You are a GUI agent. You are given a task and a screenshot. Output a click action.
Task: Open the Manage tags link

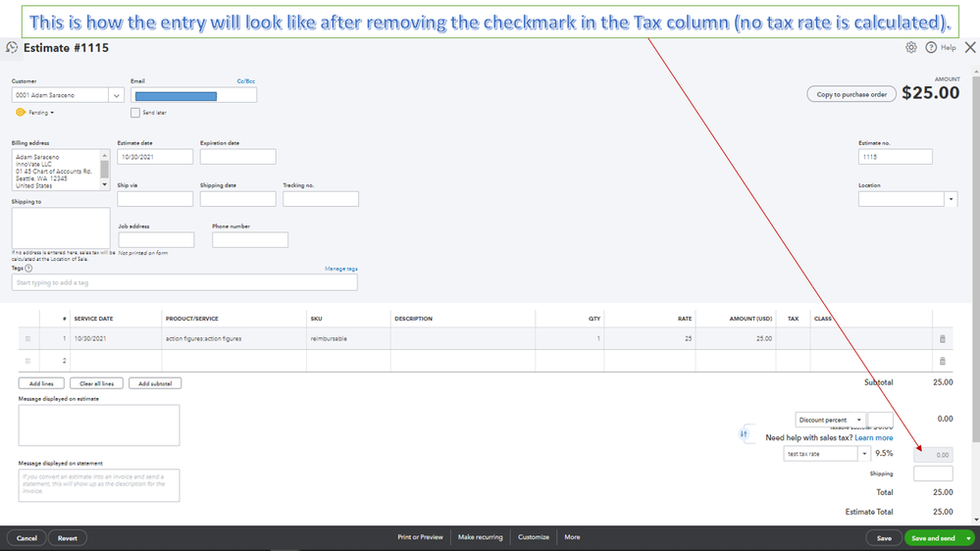[341, 269]
